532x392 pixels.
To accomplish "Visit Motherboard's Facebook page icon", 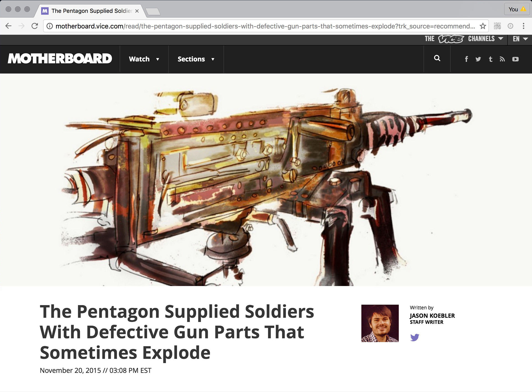I will tap(466, 59).
